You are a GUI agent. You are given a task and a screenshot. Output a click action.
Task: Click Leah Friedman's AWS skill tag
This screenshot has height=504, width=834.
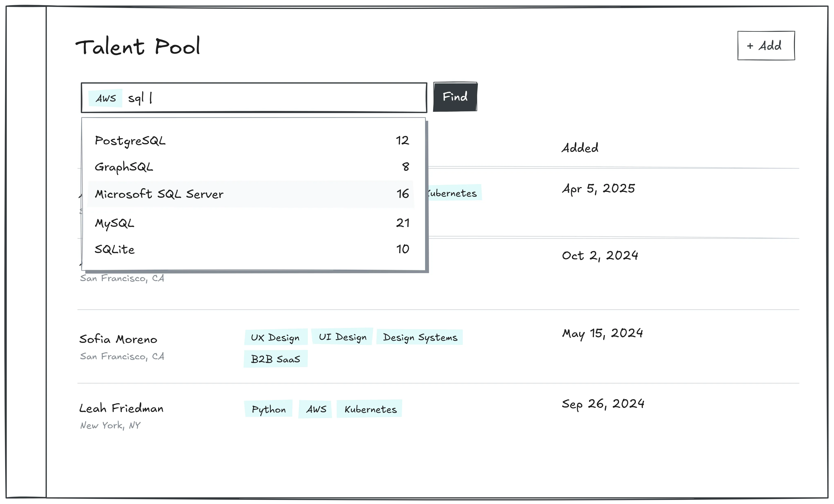pyautogui.click(x=316, y=409)
